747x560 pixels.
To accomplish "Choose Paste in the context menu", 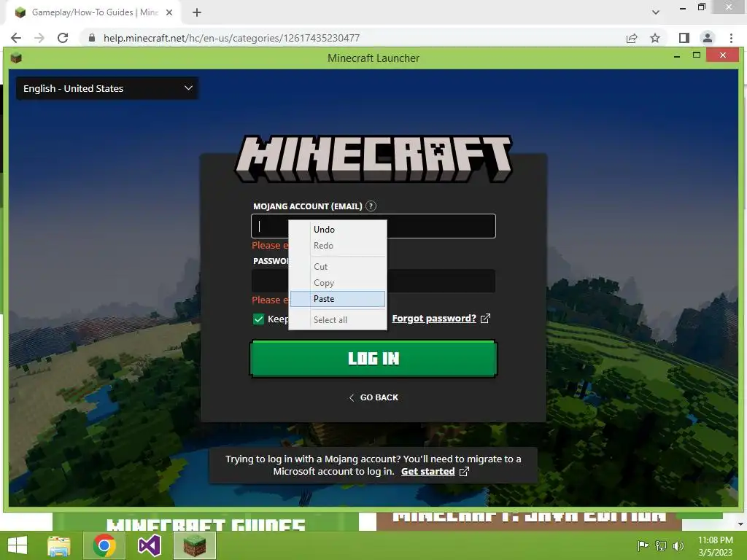I will click(338, 299).
